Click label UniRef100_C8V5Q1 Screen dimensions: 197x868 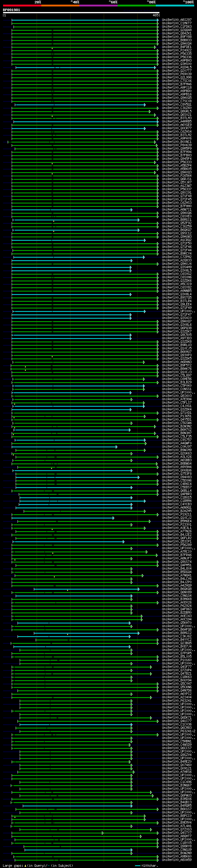[176, 105]
